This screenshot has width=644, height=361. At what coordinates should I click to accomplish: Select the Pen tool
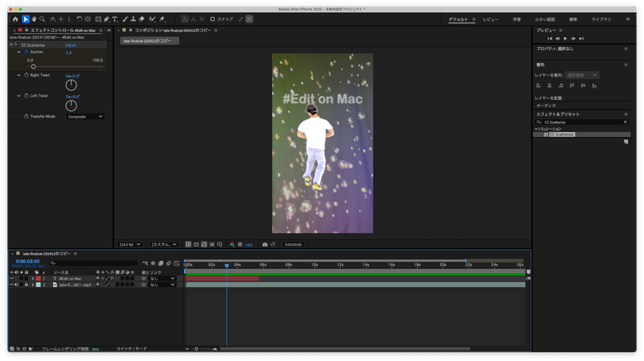click(106, 19)
